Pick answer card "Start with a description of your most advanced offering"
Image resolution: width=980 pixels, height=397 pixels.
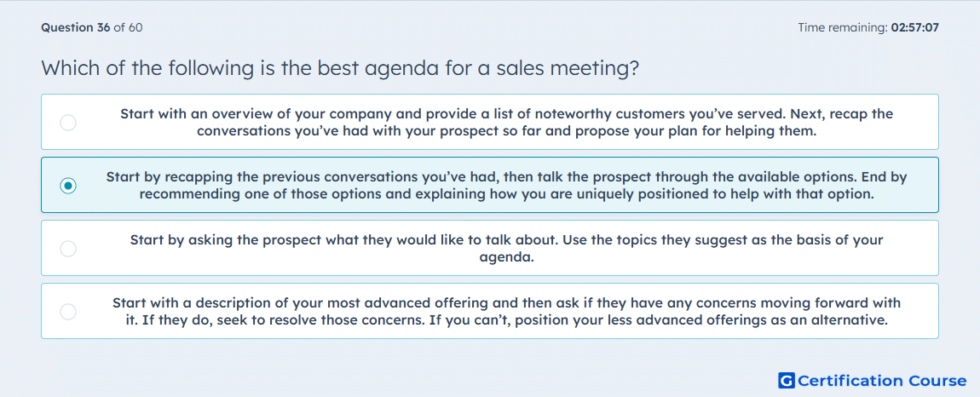tap(490, 311)
